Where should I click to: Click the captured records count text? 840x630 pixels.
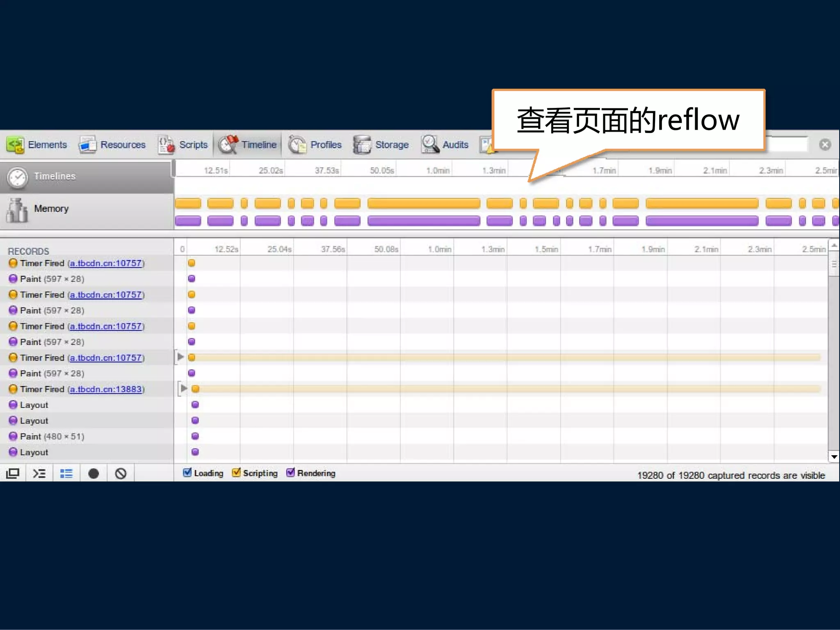731,475
